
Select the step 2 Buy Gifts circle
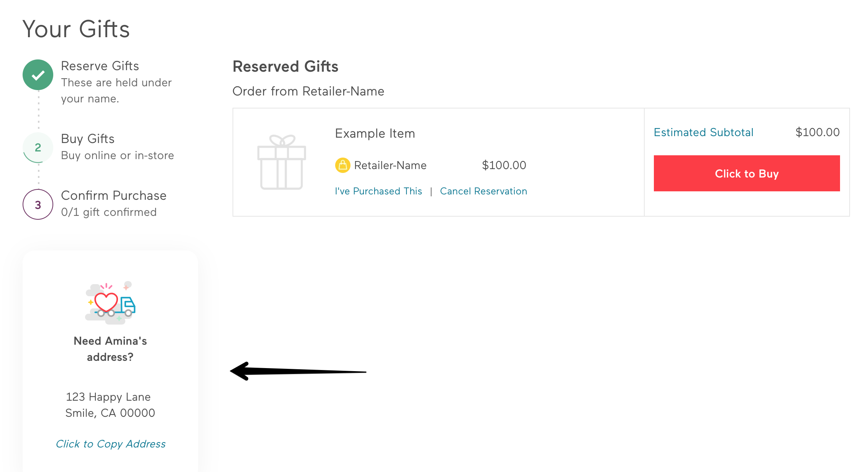click(38, 148)
